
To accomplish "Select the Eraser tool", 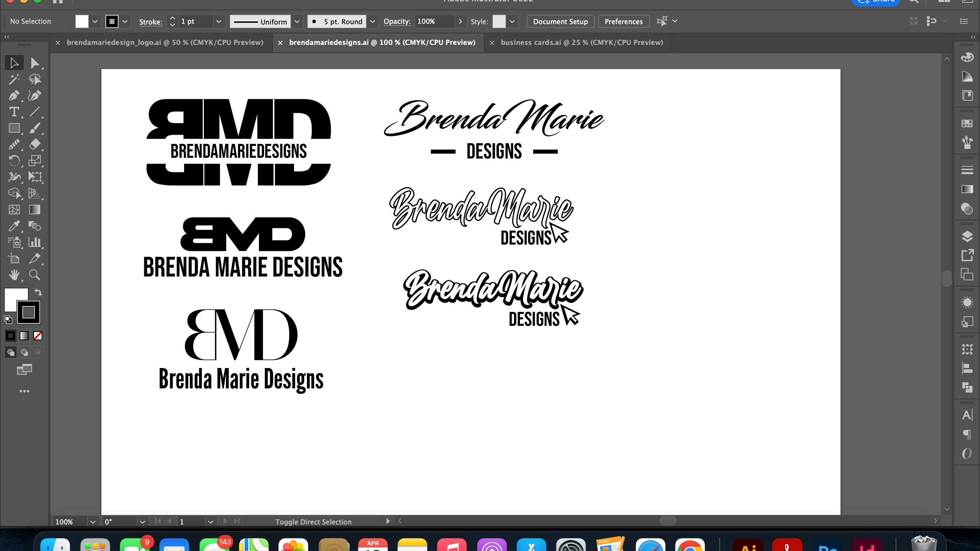I will point(35,145).
